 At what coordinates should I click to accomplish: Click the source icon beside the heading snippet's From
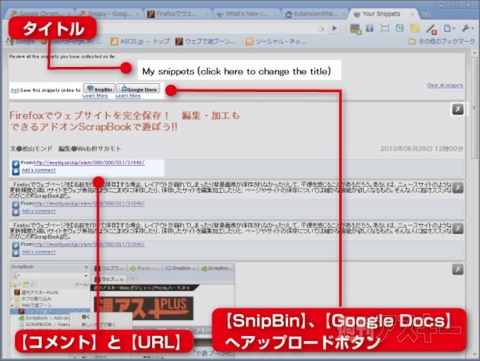(x=16, y=164)
